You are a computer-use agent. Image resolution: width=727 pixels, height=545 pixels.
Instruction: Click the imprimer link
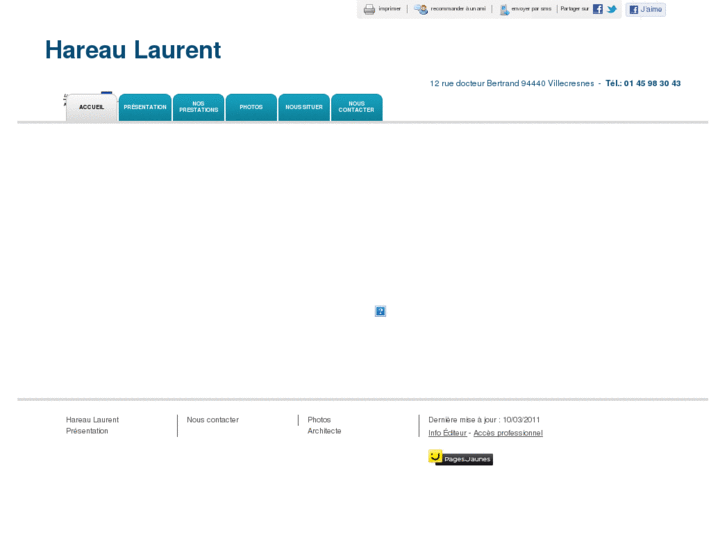point(389,9)
